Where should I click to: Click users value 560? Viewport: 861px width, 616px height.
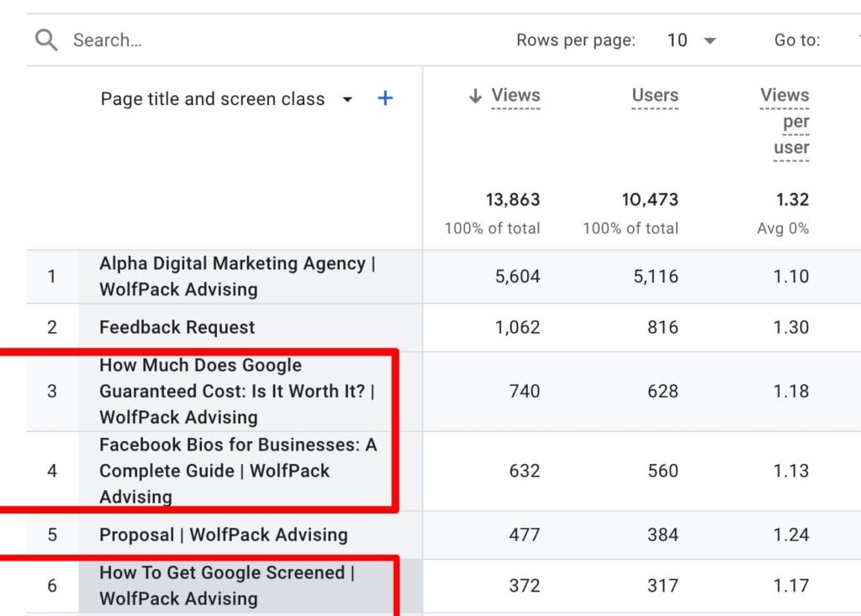[663, 471]
